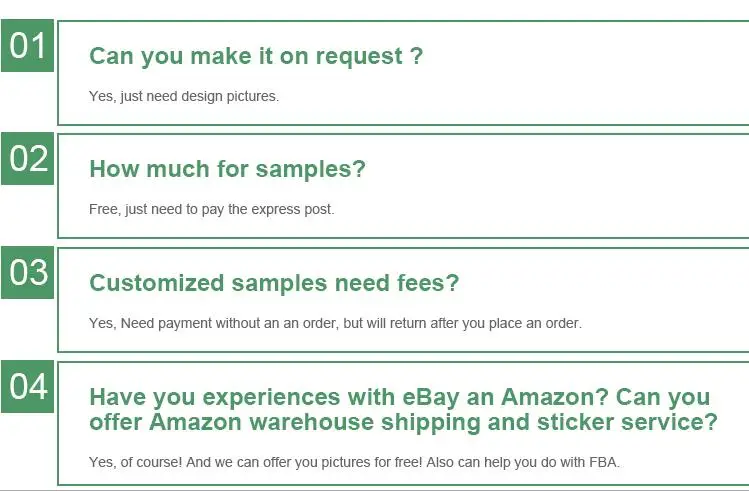
Task: Click the answer about paying the express post
Action: [211, 210]
